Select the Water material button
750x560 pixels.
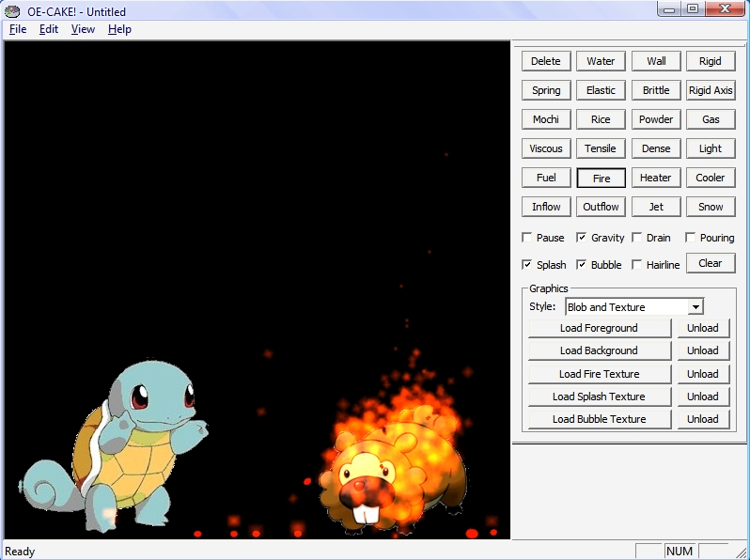click(601, 61)
